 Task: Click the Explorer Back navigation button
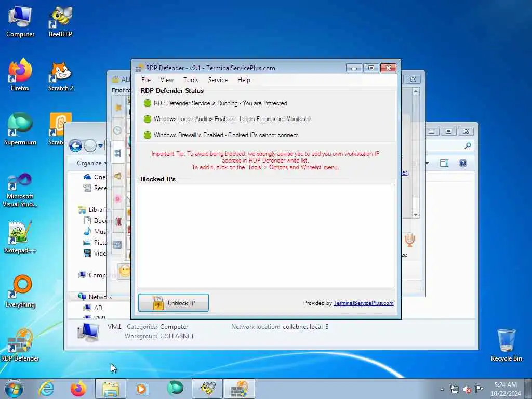click(76, 146)
